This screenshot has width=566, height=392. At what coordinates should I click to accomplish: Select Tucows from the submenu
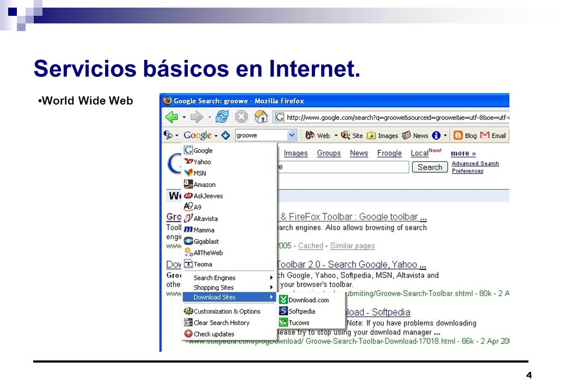click(310, 323)
